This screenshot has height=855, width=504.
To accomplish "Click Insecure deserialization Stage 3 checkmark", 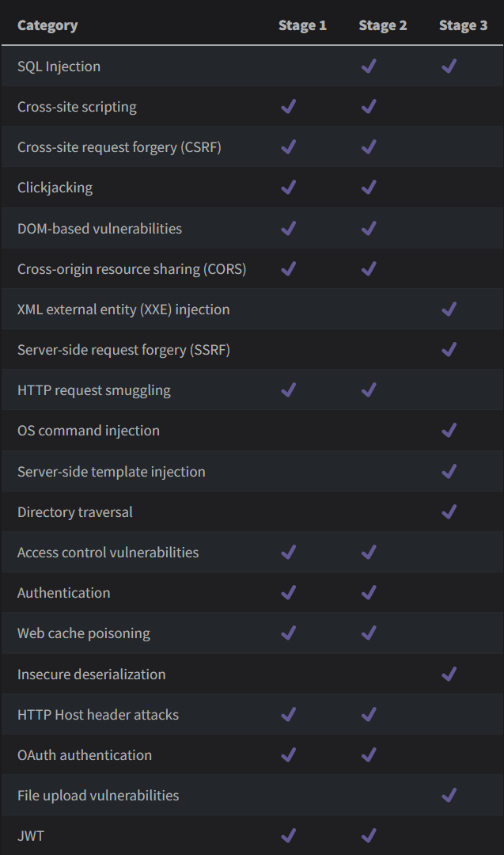I will [x=449, y=674].
